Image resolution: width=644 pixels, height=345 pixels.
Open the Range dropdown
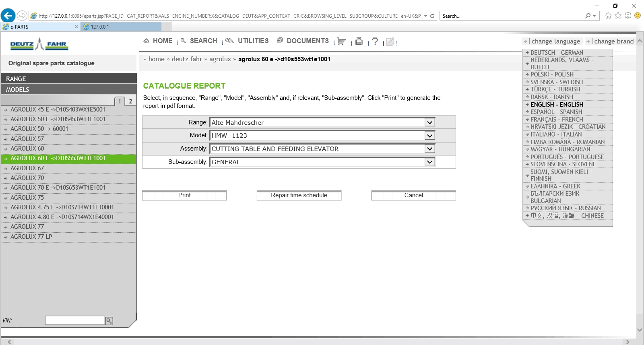[430, 122]
